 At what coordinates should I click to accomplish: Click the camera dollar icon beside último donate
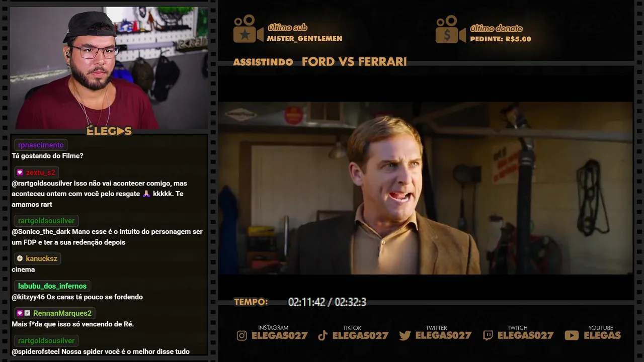[450, 29]
